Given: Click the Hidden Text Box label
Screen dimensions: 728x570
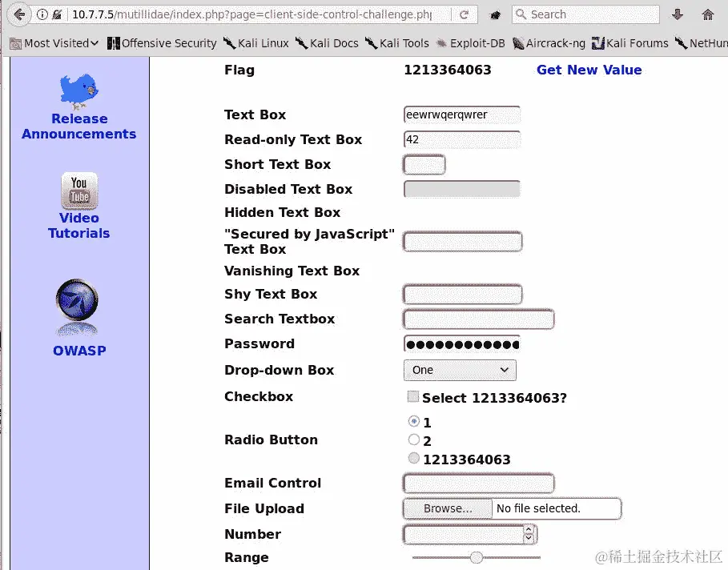Looking at the screenshot, I should [282, 212].
